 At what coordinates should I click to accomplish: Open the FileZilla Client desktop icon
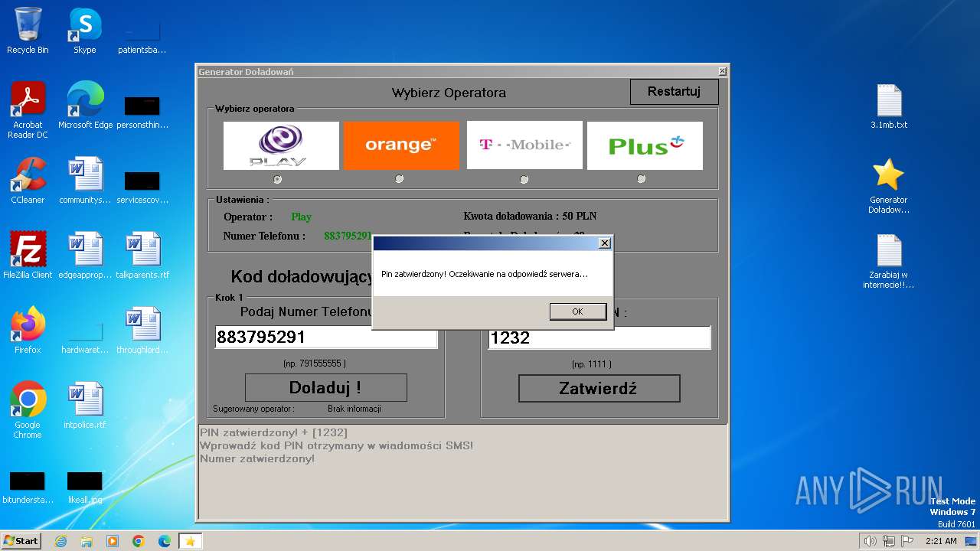point(28,256)
